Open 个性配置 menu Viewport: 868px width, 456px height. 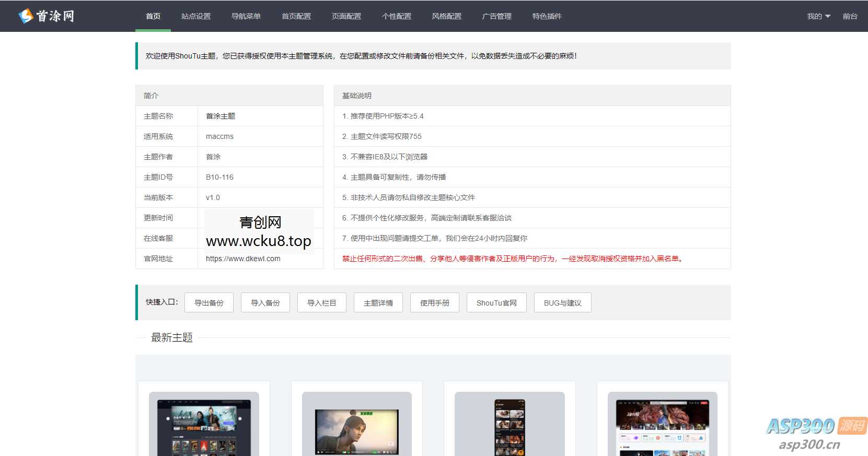(x=397, y=16)
